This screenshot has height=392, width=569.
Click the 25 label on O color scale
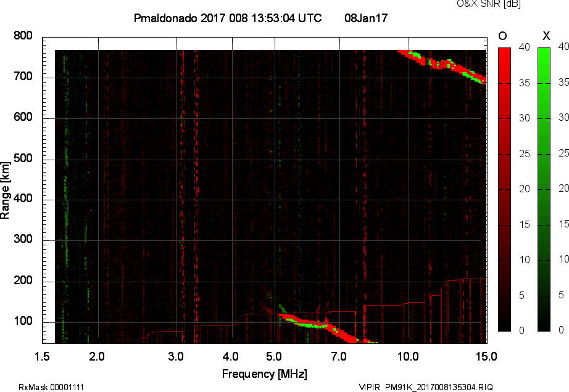click(525, 153)
